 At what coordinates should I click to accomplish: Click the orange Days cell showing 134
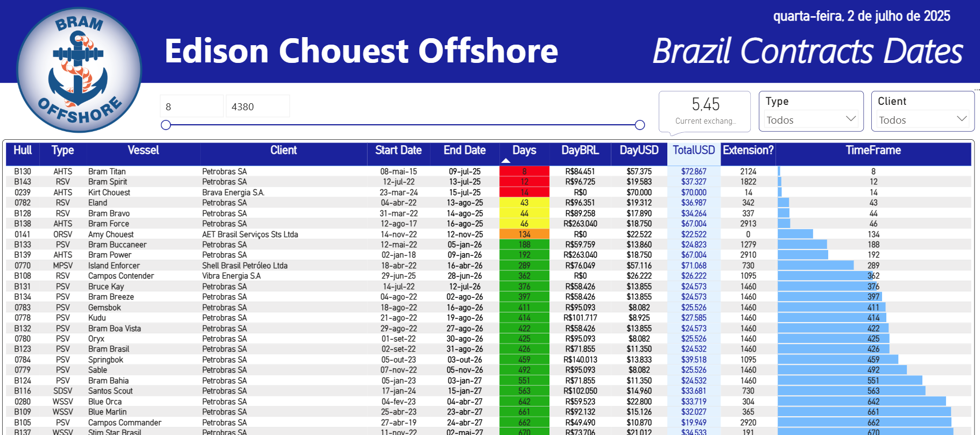[x=524, y=234]
